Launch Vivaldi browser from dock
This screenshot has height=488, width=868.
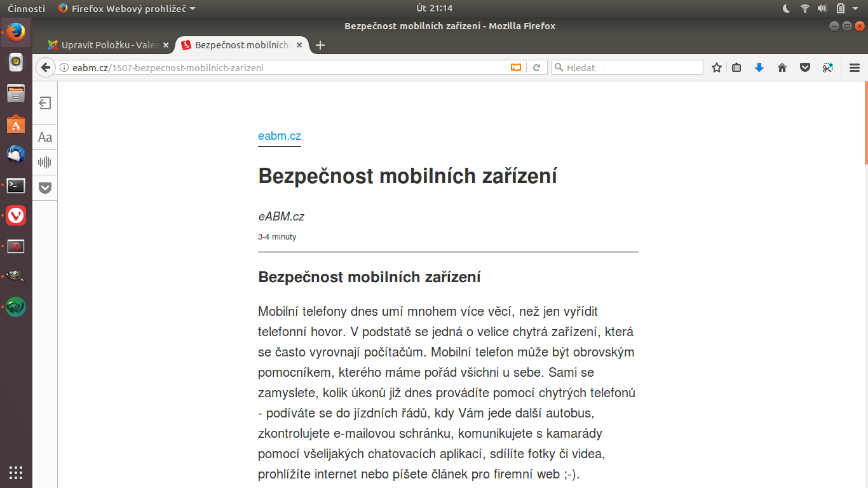[x=16, y=215]
